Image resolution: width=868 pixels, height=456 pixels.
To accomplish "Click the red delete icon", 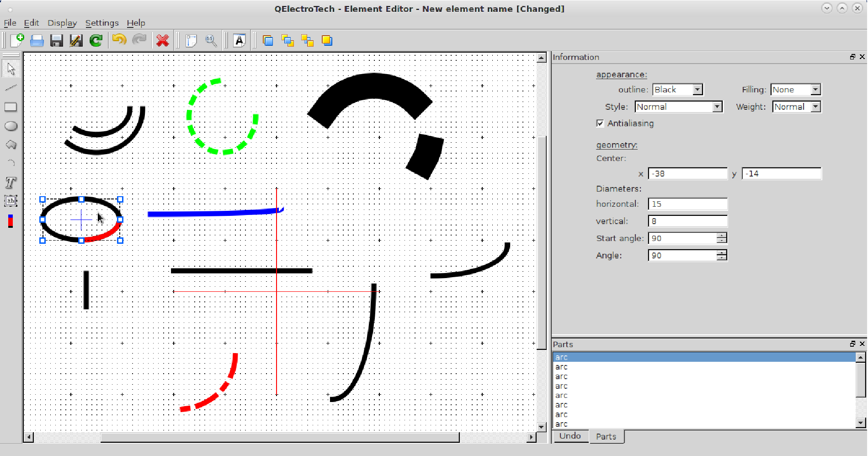I will click(162, 41).
